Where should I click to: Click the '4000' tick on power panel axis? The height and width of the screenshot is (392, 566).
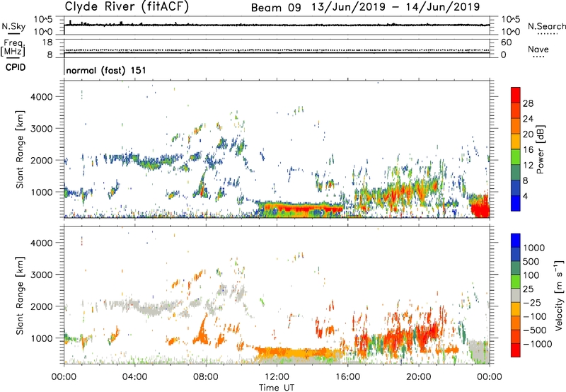tap(42, 97)
